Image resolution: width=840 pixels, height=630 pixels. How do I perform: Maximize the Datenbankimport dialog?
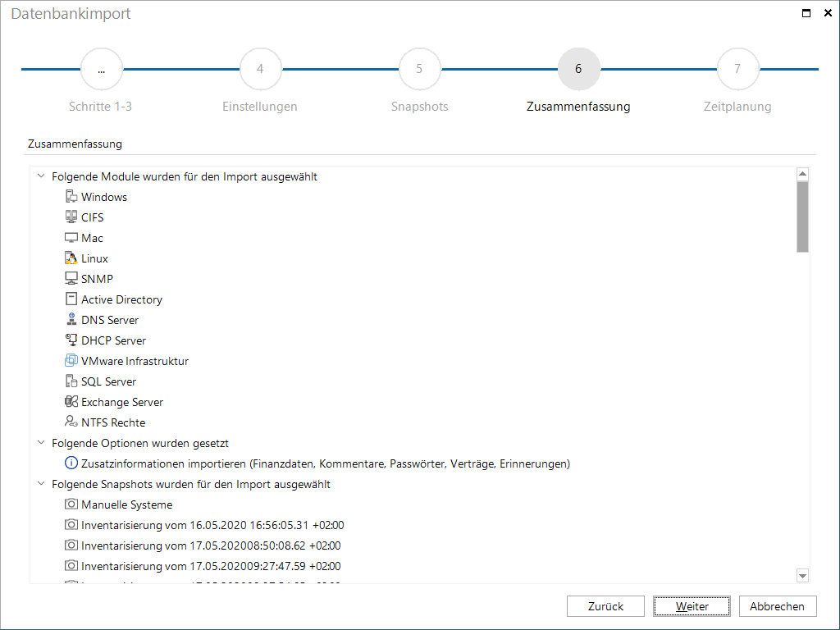coord(806,13)
